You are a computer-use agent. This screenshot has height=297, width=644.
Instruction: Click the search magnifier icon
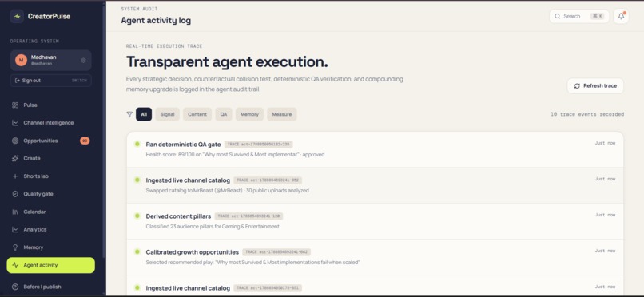point(558,17)
